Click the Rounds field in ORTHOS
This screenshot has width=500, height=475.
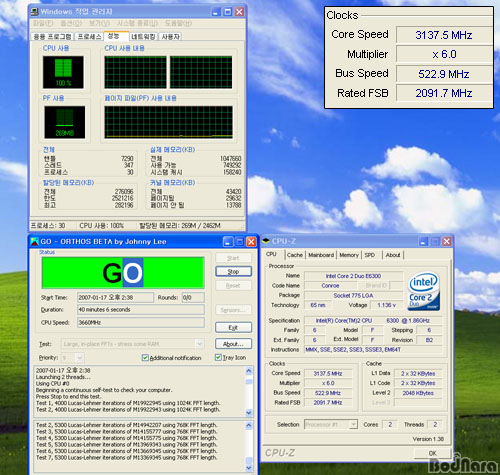click(193, 297)
